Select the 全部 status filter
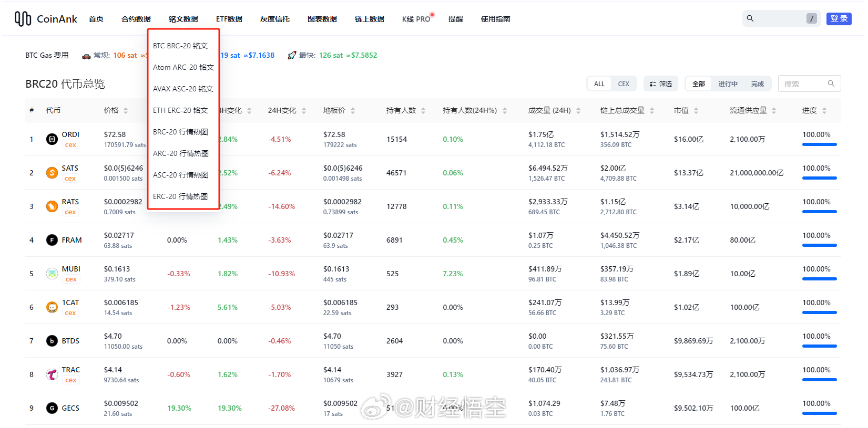The image size is (868, 428). 699,84
